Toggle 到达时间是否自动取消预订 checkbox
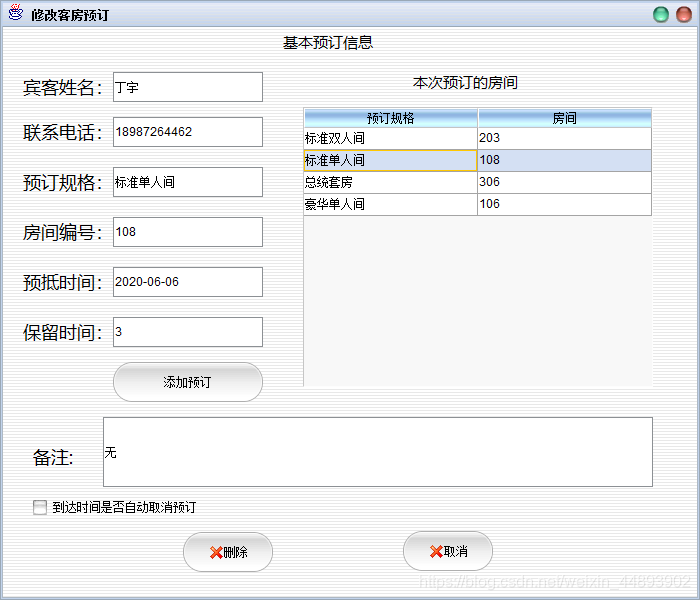This screenshot has height=600, width=700. tap(40, 507)
